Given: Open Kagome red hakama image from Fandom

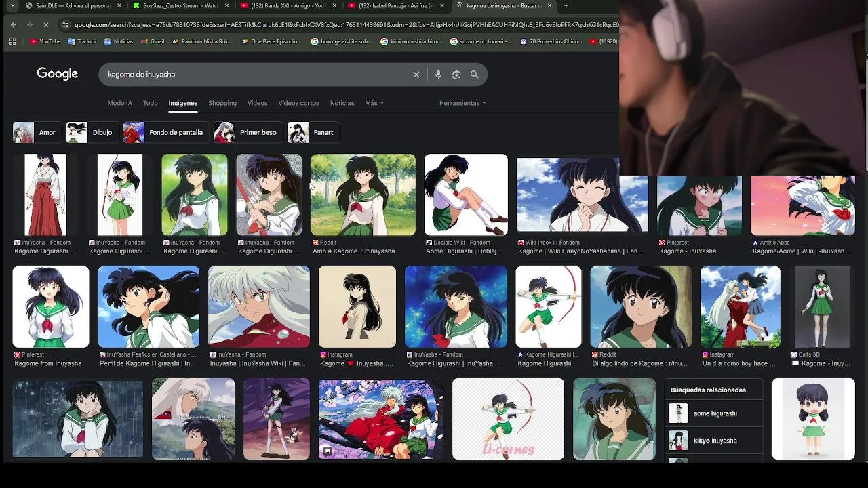Looking at the screenshot, I should pyautogui.click(x=45, y=195).
